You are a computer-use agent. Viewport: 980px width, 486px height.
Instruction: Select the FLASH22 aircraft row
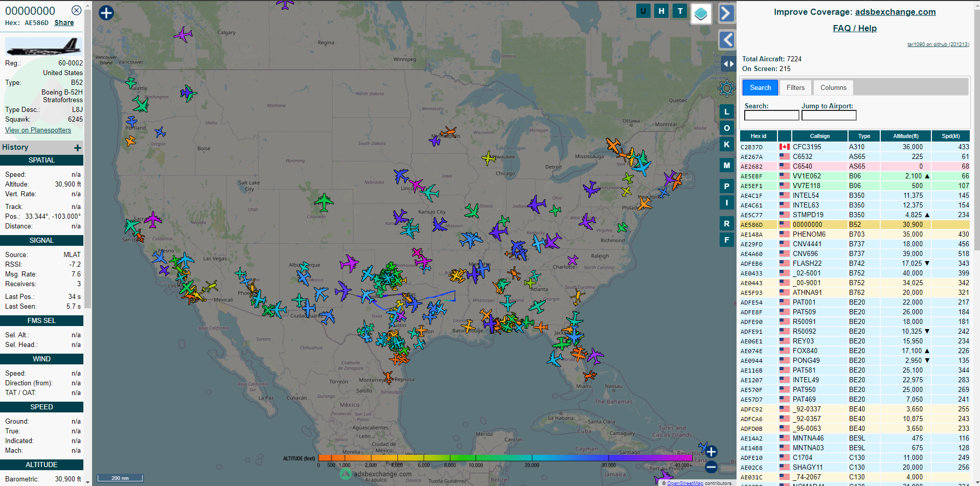pos(855,263)
